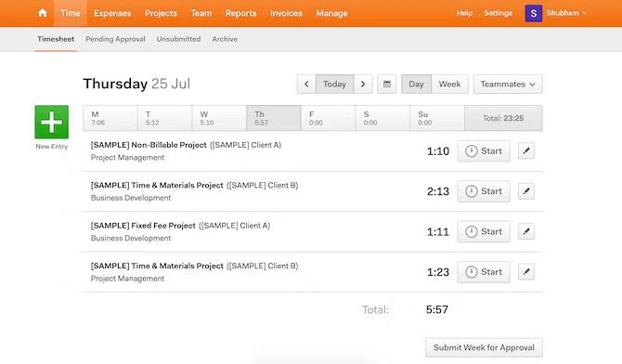Viewport: 622px width, 364px height.
Task: Open the Teammates dropdown
Action: tap(508, 84)
